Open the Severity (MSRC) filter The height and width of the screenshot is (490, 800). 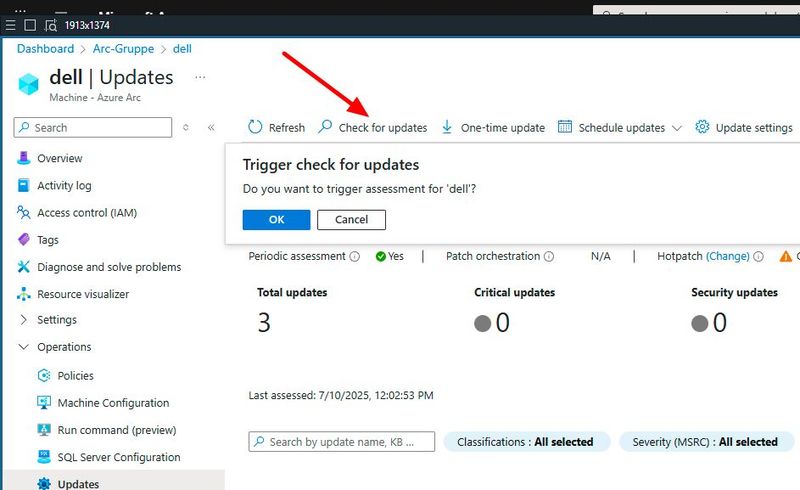click(706, 442)
